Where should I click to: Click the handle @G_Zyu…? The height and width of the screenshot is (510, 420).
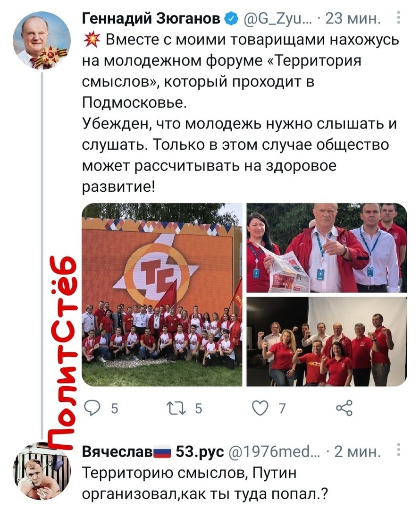pyautogui.click(x=274, y=19)
